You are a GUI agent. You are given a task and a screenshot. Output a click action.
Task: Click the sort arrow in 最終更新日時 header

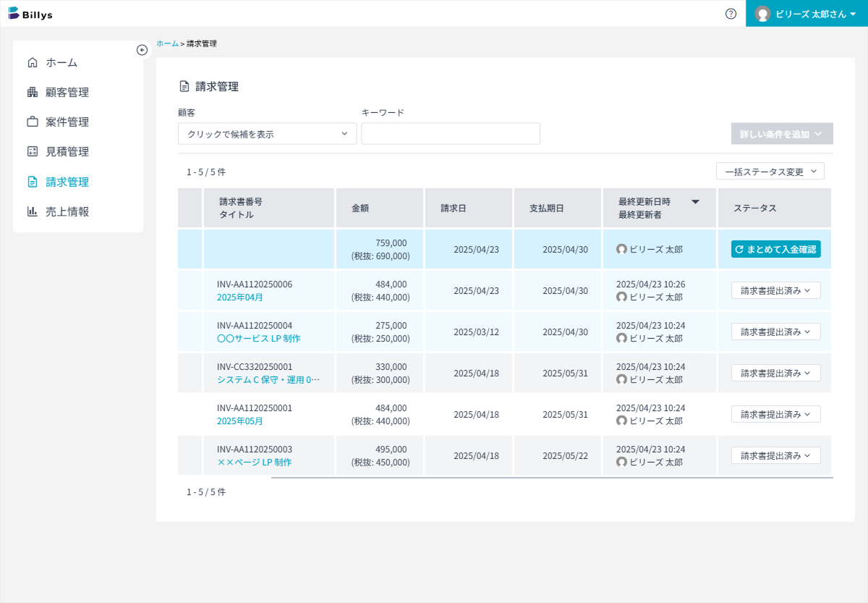(x=695, y=202)
